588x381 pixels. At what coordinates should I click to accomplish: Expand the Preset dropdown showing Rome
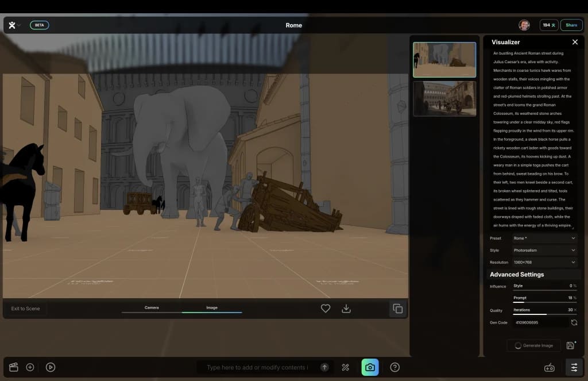544,238
